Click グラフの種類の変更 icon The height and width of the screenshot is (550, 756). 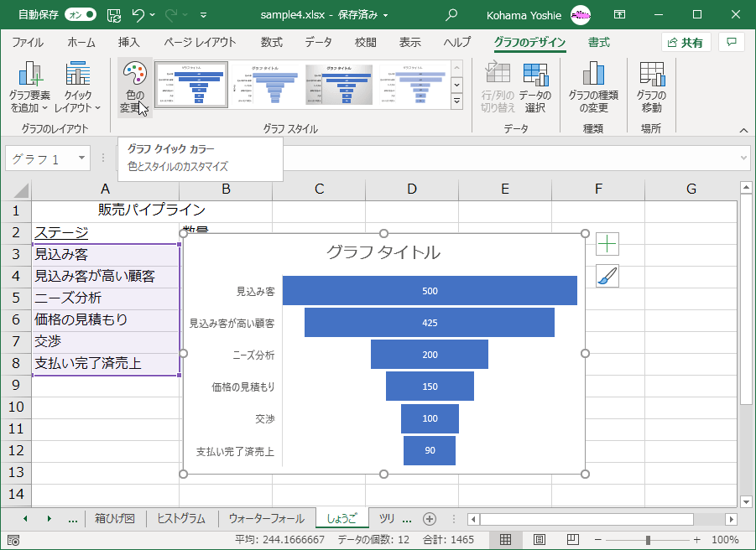click(593, 87)
